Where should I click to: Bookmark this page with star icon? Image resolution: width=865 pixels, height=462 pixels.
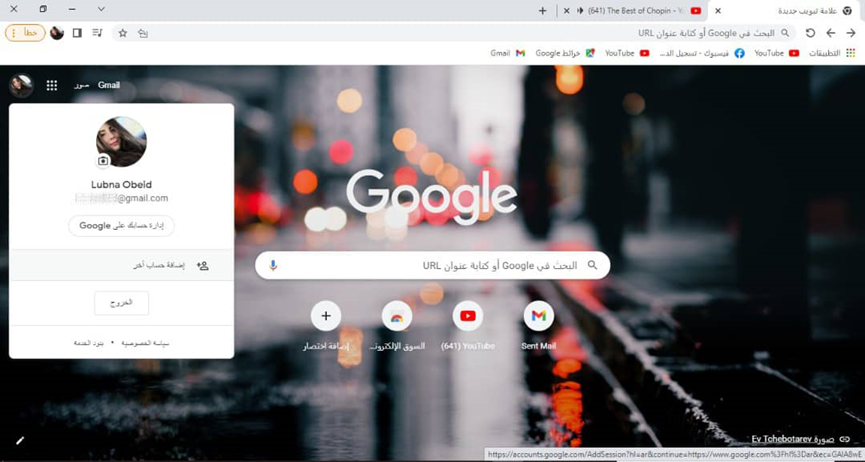coord(123,33)
